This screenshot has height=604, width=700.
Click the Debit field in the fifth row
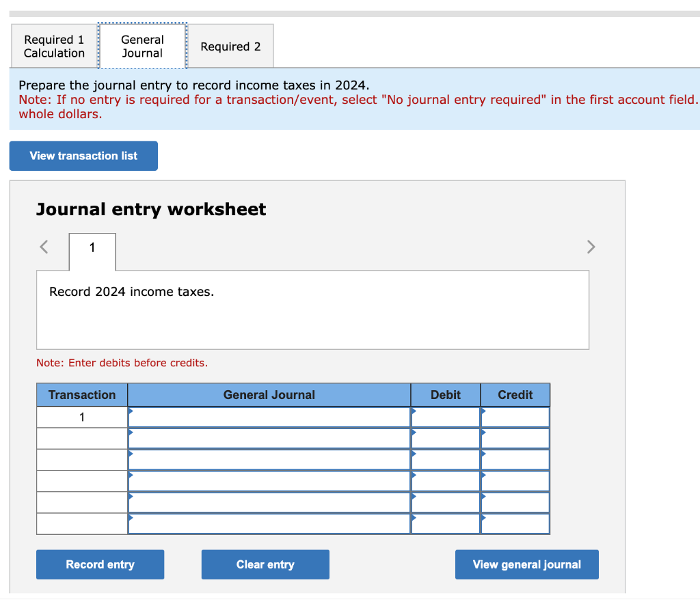click(x=446, y=503)
